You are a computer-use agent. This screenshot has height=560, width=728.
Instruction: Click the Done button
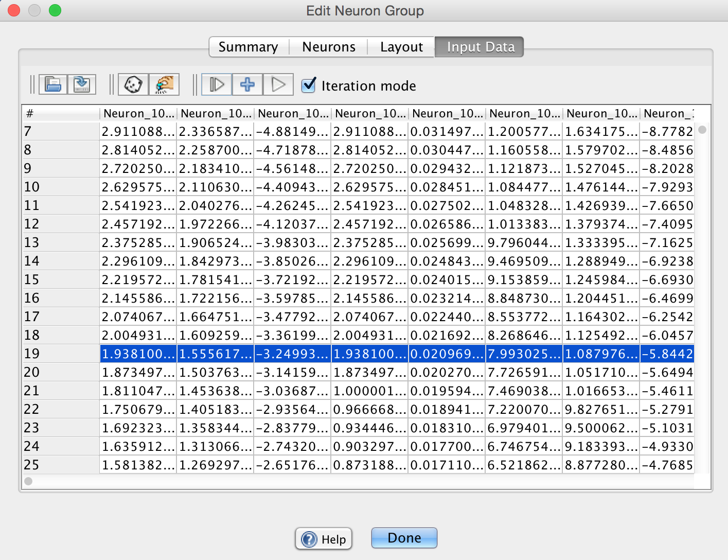pos(404,538)
